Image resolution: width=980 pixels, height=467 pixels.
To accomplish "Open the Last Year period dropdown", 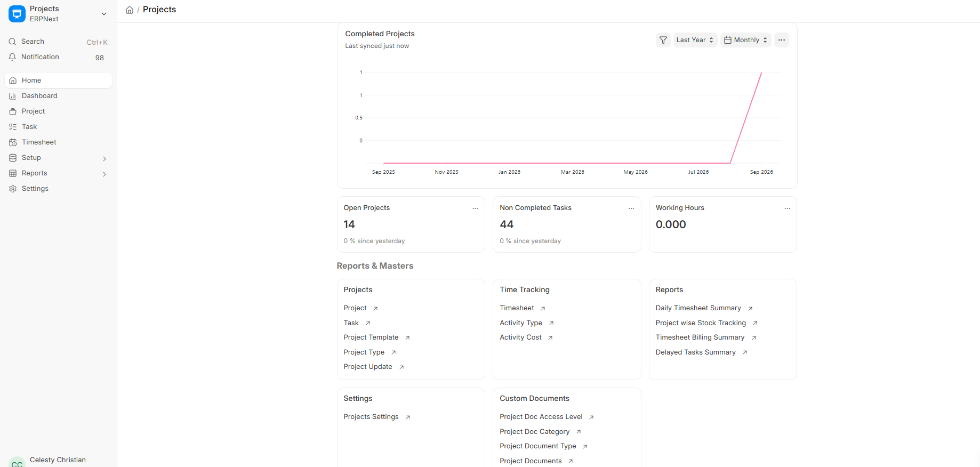I will (x=695, y=40).
